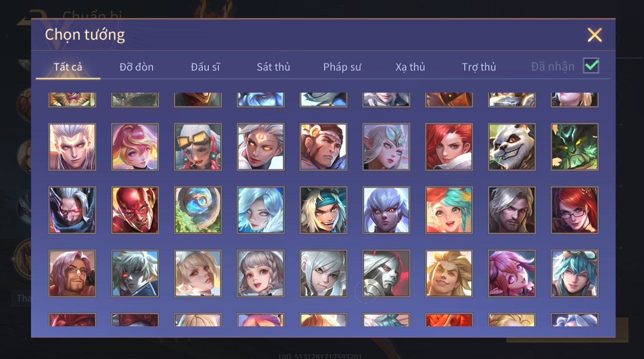The image size is (644, 359).
Task: Open the Đấu sĩ tab
Action: pos(205,67)
